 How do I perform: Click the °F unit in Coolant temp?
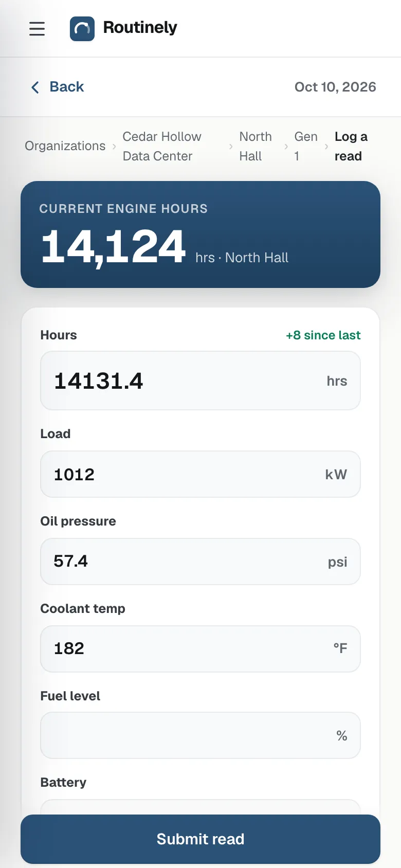coord(340,648)
